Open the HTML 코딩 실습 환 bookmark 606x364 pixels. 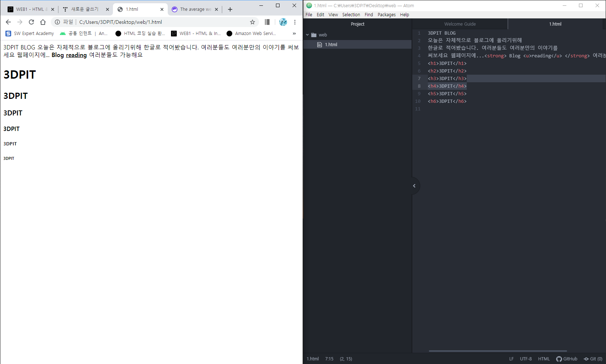tap(140, 34)
